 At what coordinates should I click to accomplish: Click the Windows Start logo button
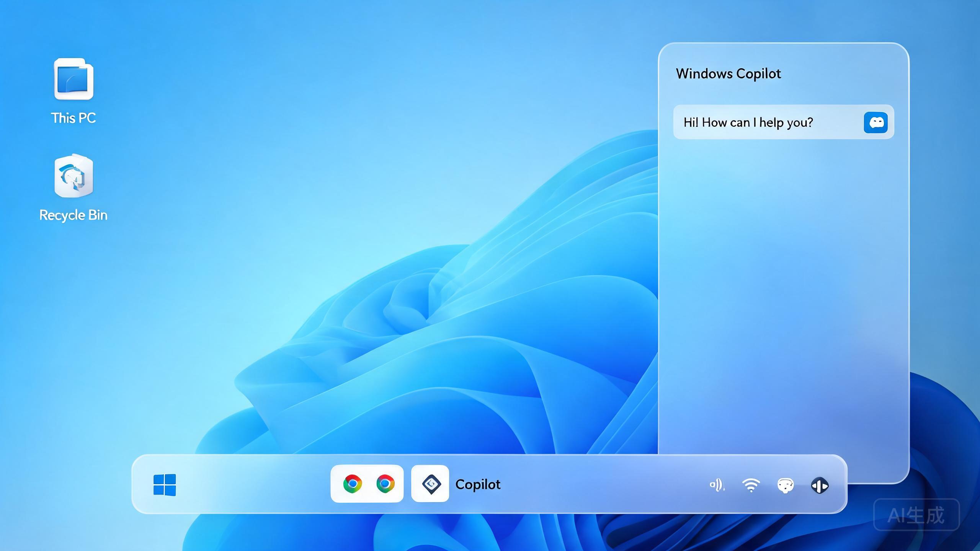pos(165,485)
